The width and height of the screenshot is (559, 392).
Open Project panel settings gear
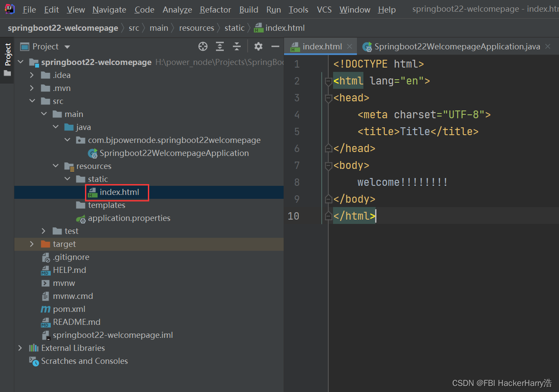[x=258, y=46]
